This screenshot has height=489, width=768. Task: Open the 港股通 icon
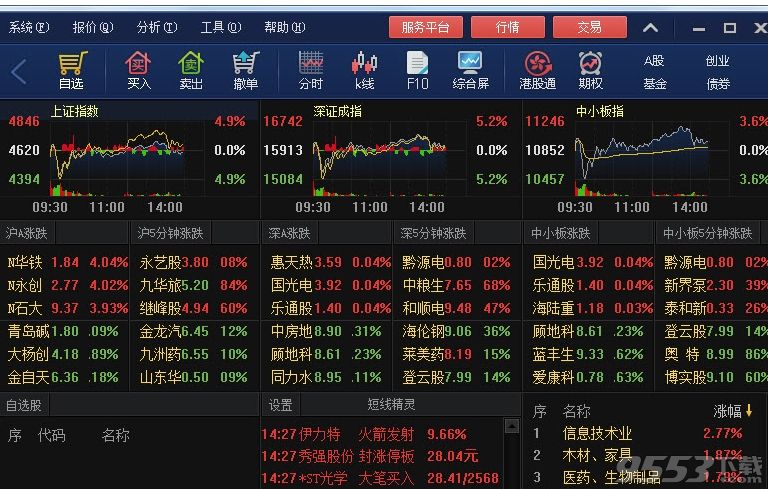537,71
